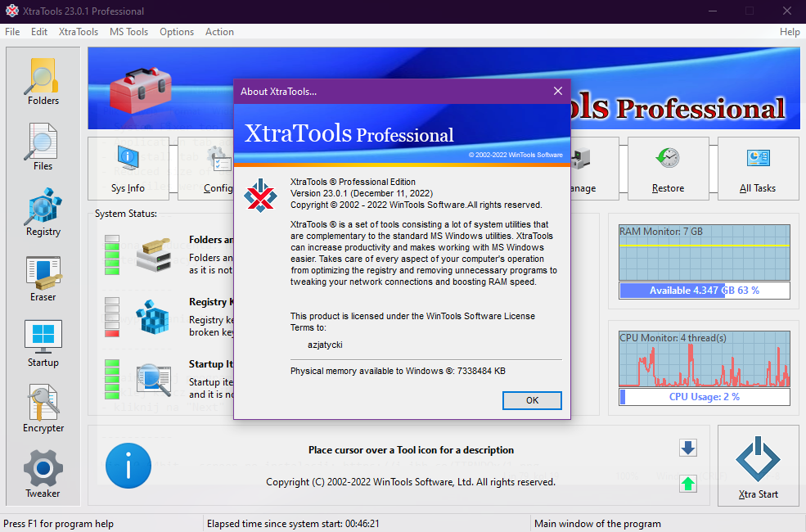Click the main window copyright notice text
The height and width of the screenshot is (532, 806).
(x=411, y=482)
